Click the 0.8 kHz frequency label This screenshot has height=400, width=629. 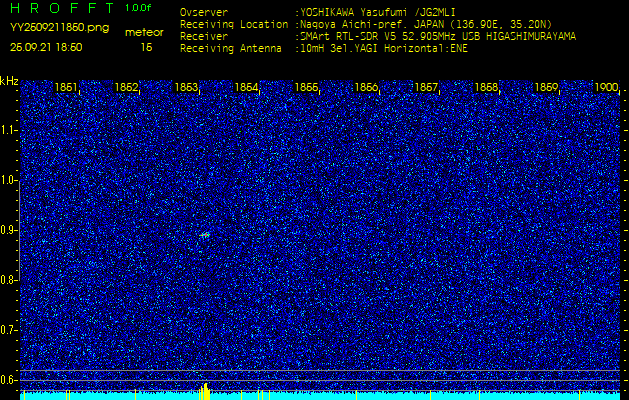(9, 280)
